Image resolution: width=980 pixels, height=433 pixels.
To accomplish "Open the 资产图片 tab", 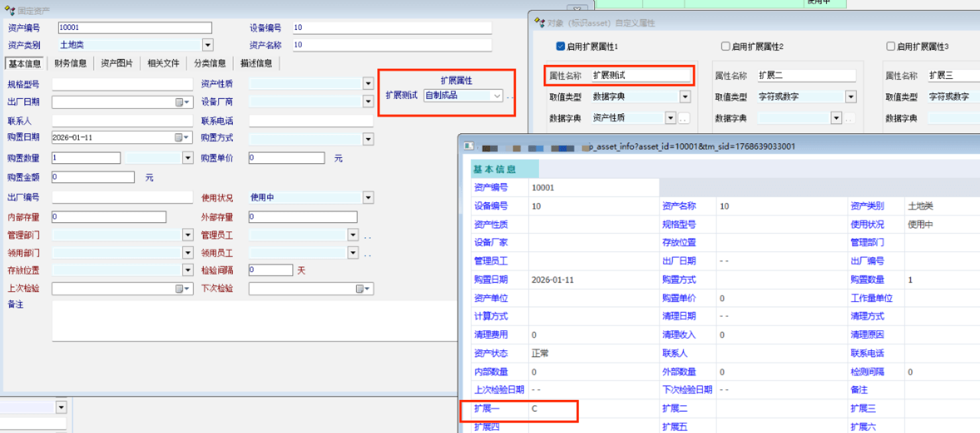I will (117, 64).
